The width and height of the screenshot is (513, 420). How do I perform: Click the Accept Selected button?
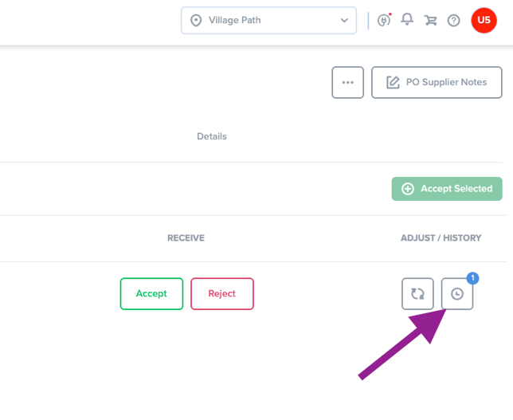coord(447,189)
